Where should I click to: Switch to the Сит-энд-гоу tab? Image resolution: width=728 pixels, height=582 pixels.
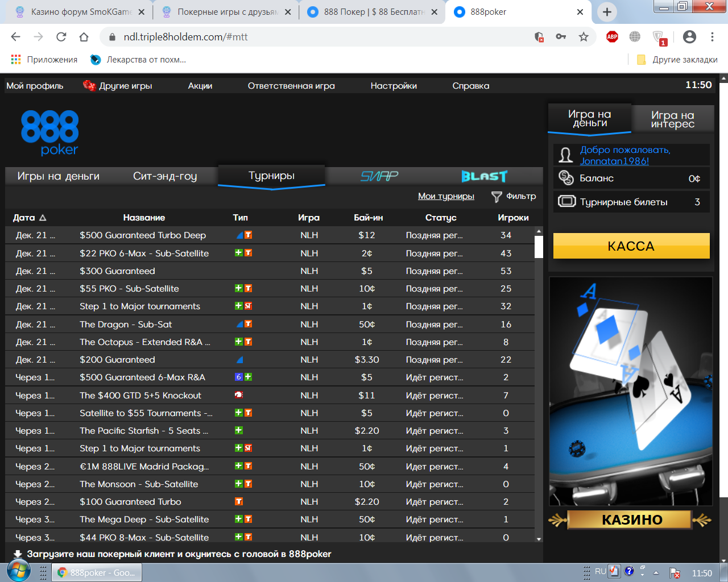[165, 176]
